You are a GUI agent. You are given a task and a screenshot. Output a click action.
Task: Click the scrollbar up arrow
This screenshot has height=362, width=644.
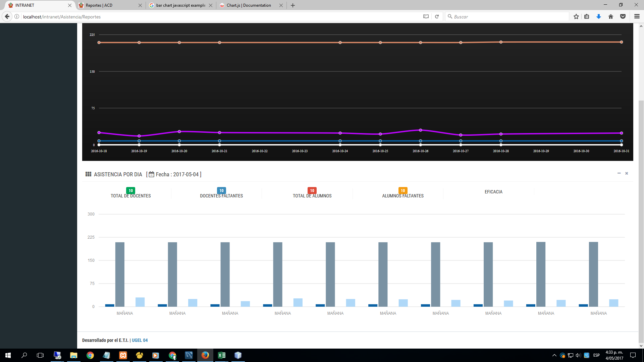[x=641, y=26]
